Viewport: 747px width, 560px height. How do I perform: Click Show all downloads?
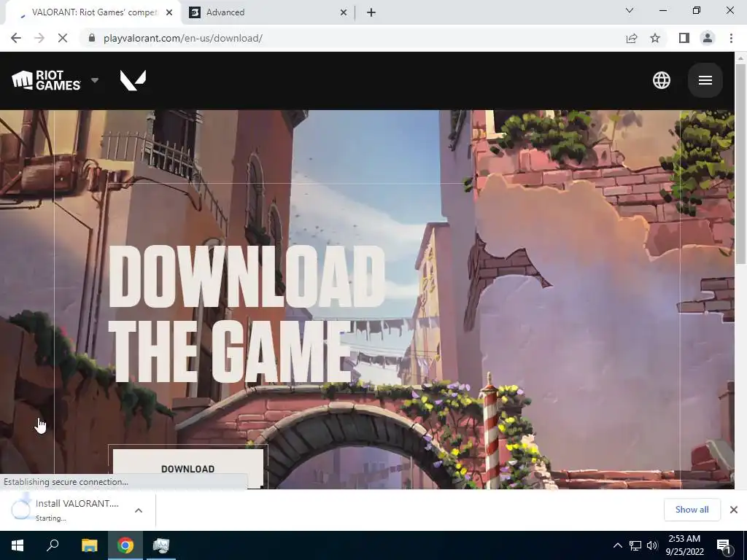692,510
